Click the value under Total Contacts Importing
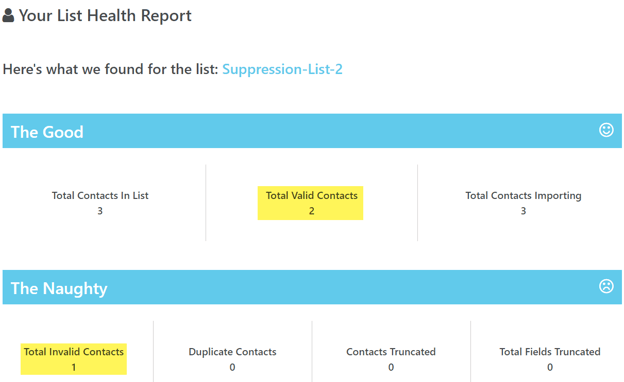This screenshot has width=624, height=382. 523,211
